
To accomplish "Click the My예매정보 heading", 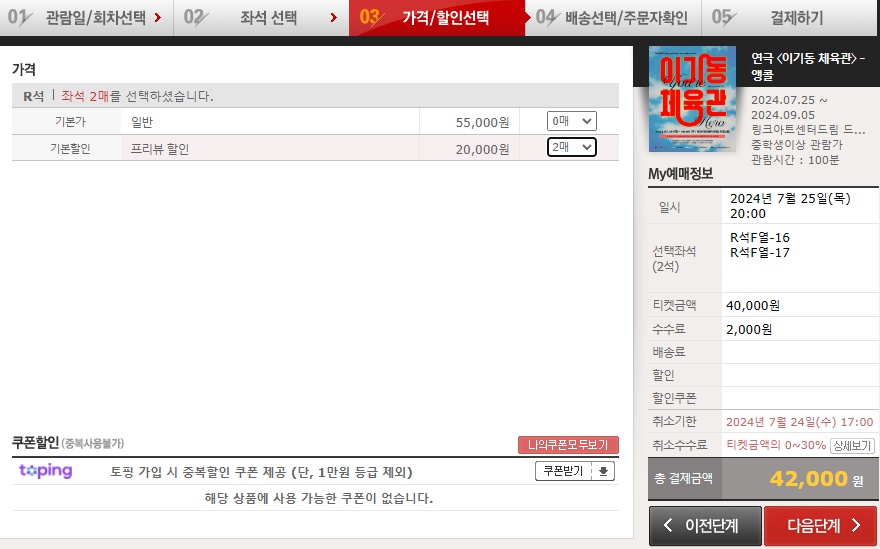I will (x=680, y=173).
